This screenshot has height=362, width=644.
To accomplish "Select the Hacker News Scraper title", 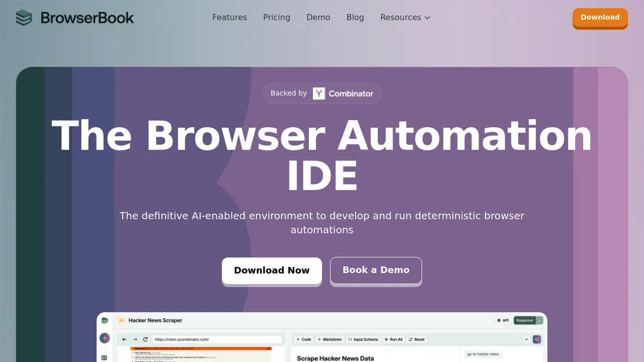I will point(155,320).
